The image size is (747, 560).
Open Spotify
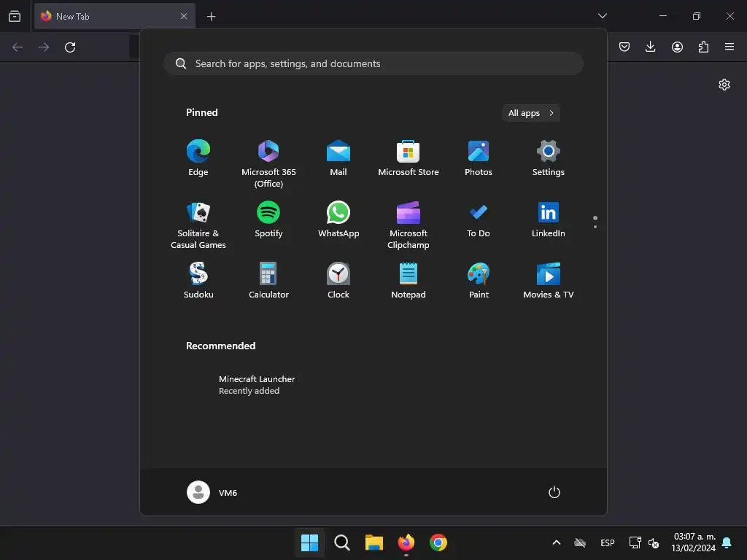click(x=268, y=220)
